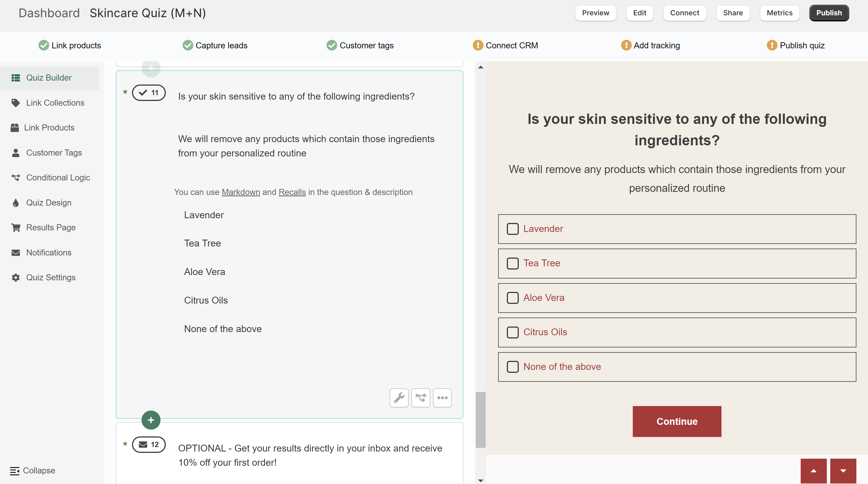Click the question 12 email type badge
The height and width of the screenshot is (484, 868).
(x=149, y=445)
